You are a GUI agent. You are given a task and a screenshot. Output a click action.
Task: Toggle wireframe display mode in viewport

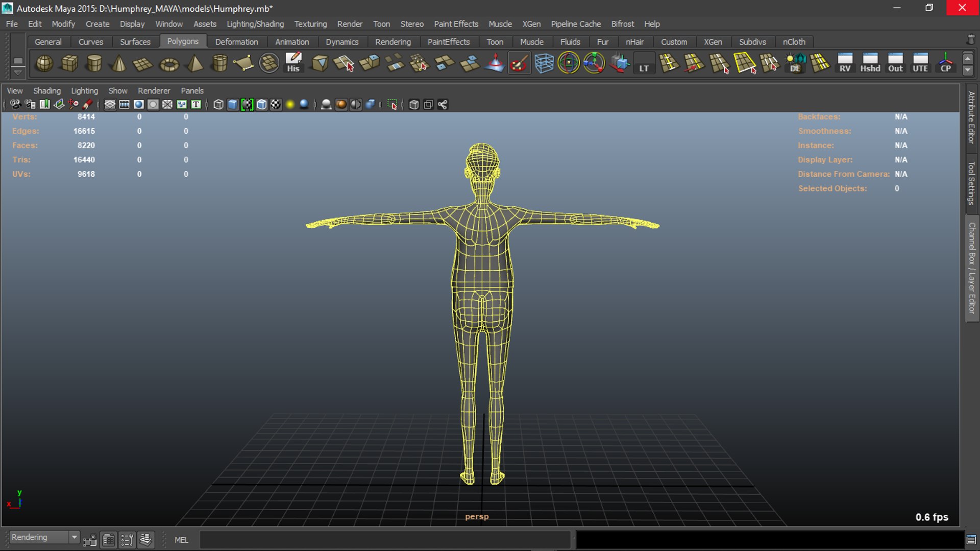click(x=218, y=105)
